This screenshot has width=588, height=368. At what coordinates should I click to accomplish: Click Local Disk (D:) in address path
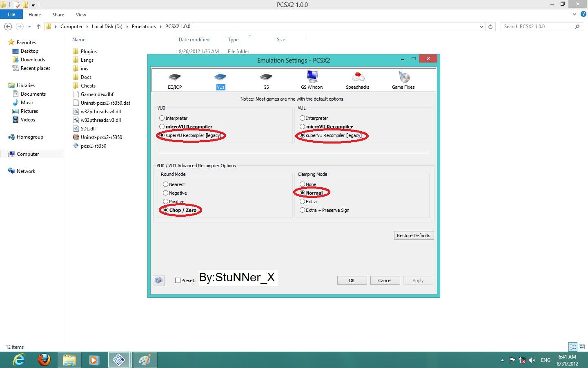pyautogui.click(x=107, y=26)
